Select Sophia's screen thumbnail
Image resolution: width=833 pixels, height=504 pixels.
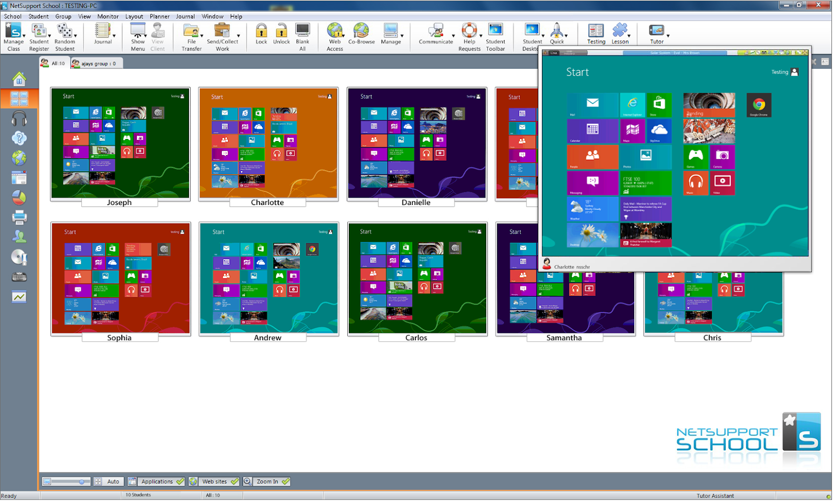120,279
